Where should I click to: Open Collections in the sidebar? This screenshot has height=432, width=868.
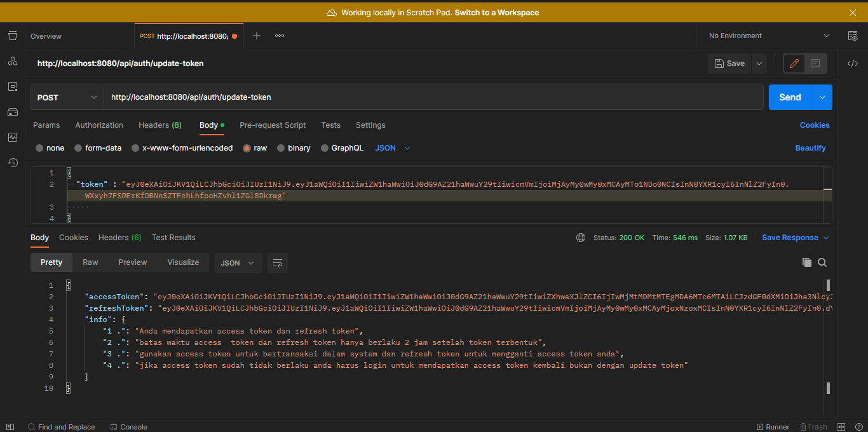coord(13,36)
